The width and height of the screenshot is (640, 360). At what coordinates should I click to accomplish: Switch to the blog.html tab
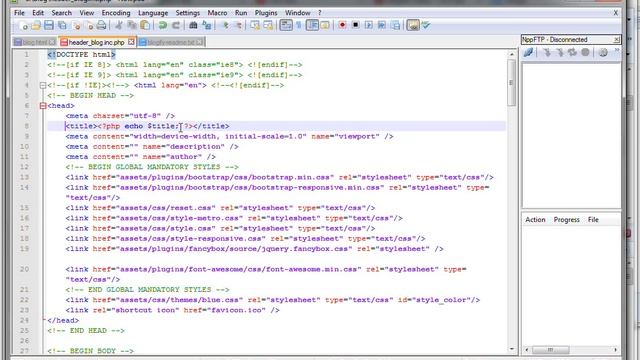click(35, 42)
